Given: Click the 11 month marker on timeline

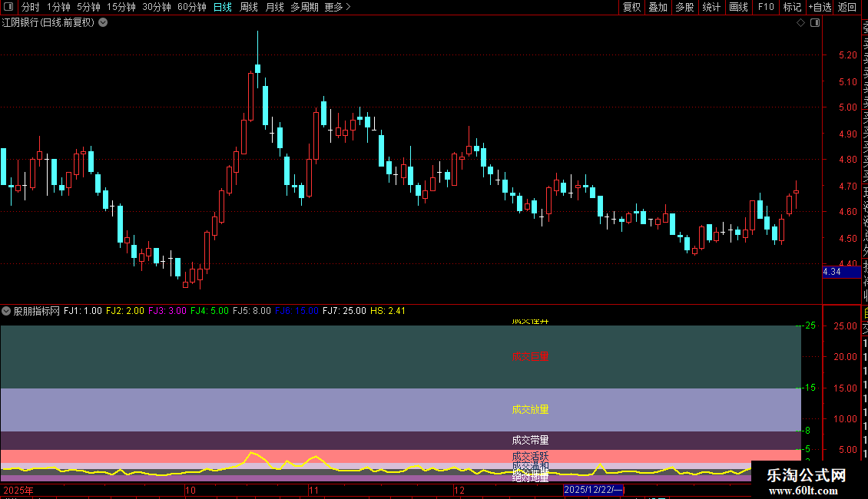Looking at the screenshot, I should tap(314, 490).
